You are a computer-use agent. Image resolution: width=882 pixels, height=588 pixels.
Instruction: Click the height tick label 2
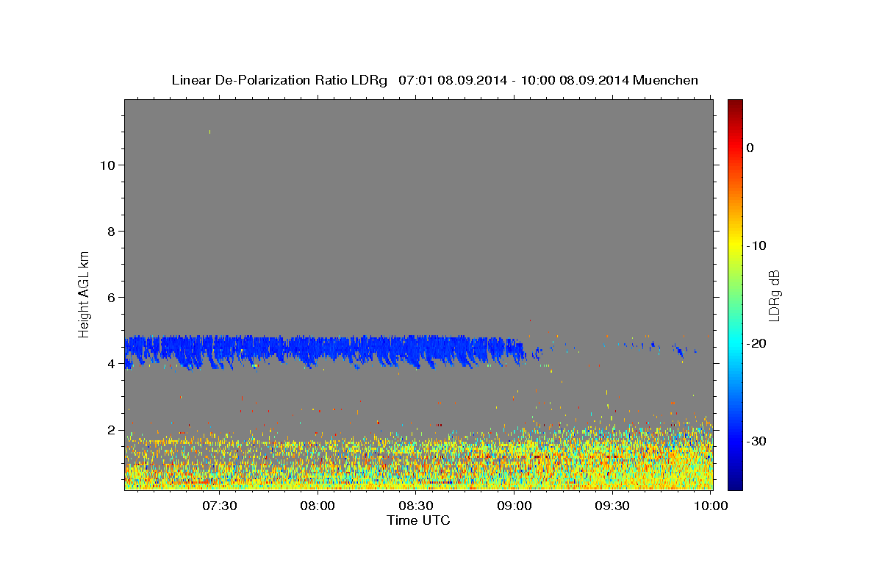click(111, 430)
